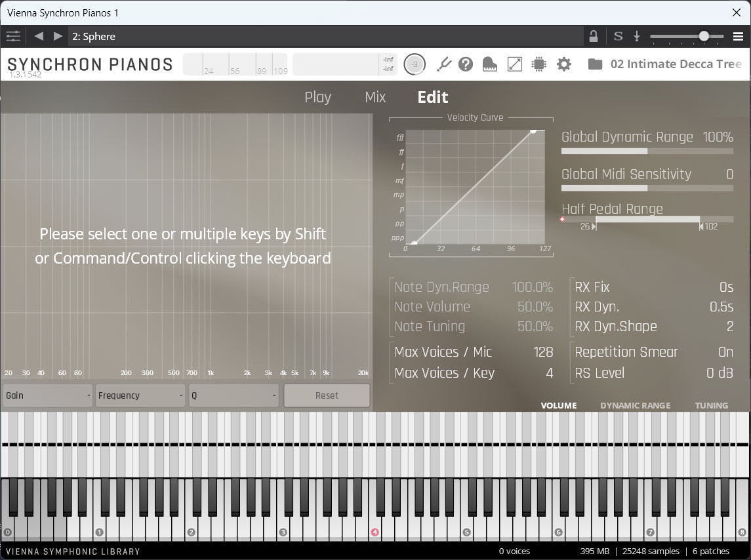
Task: Open the hamburger menu in host bar
Action: pos(738,37)
